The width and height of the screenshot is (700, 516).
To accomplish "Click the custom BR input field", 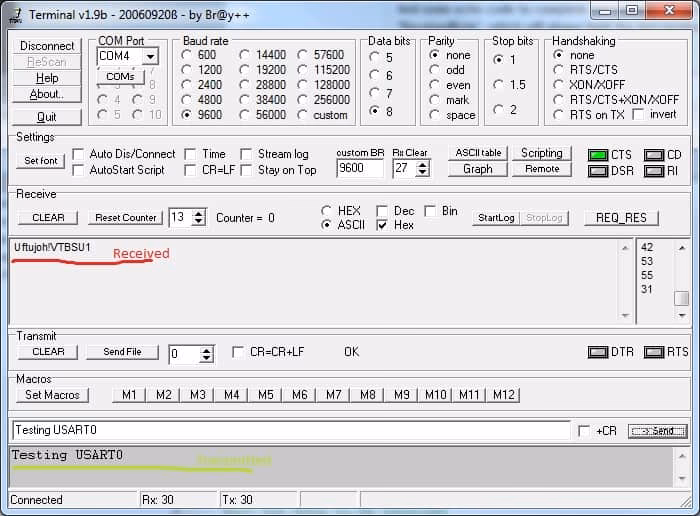I will tap(360, 168).
